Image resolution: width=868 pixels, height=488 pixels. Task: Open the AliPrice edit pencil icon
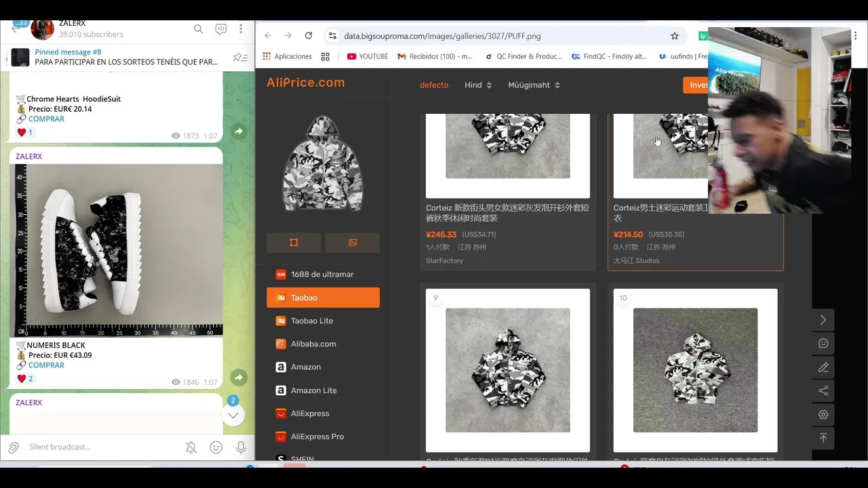coord(823,367)
